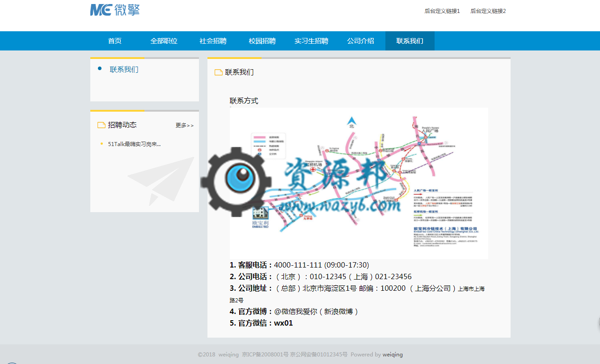Click the route map image
The image size is (600, 364).
tap(359, 183)
